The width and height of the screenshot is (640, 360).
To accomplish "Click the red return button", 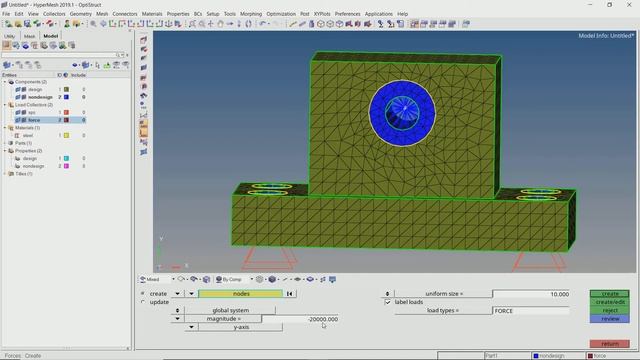I will point(609,344).
